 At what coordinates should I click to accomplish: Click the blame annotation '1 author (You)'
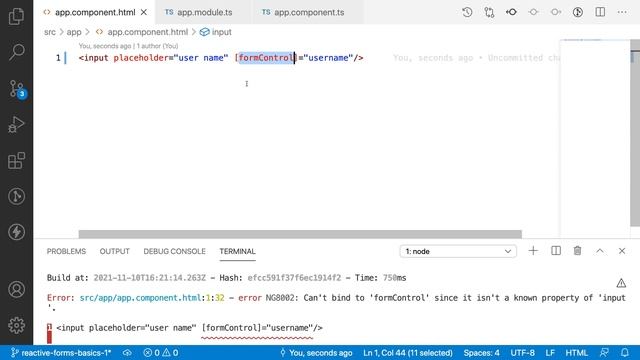click(158, 46)
